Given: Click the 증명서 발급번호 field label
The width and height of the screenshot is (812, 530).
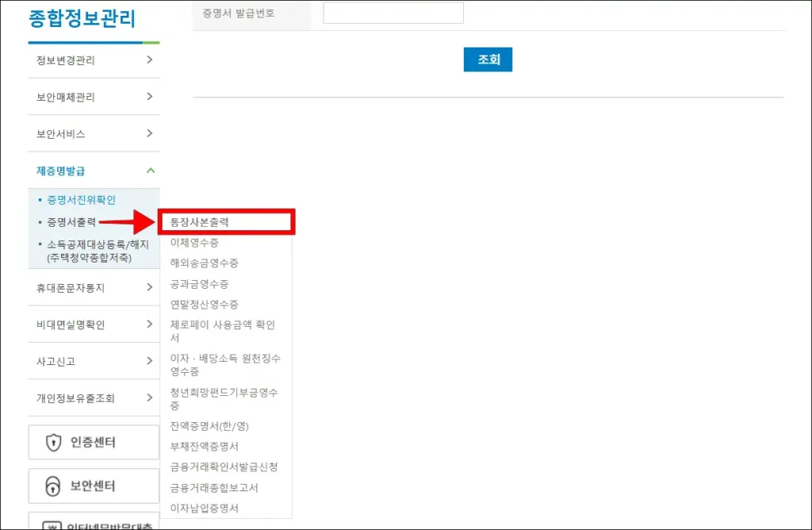Looking at the screenshot, I should [x=238, y=13].
